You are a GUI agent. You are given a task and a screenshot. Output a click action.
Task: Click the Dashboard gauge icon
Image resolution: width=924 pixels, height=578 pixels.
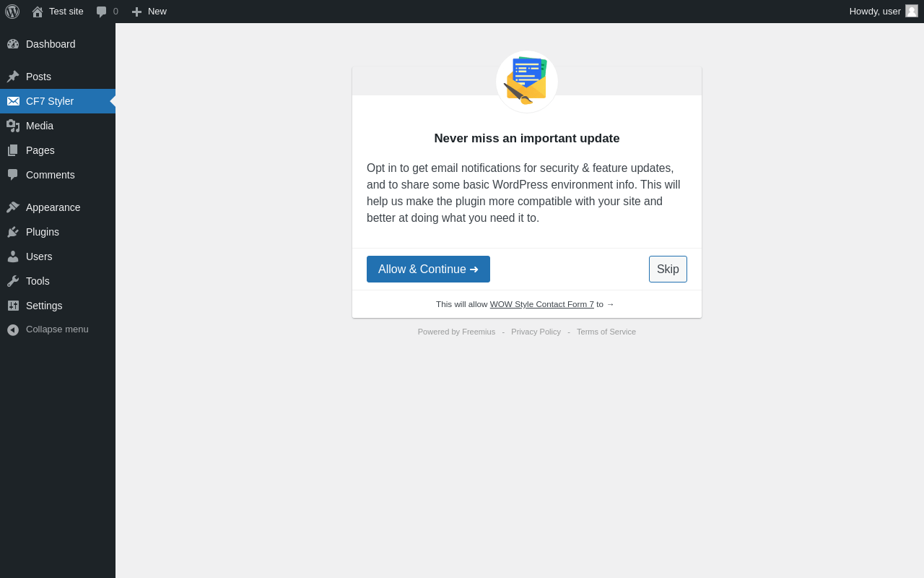pos(13,44)
